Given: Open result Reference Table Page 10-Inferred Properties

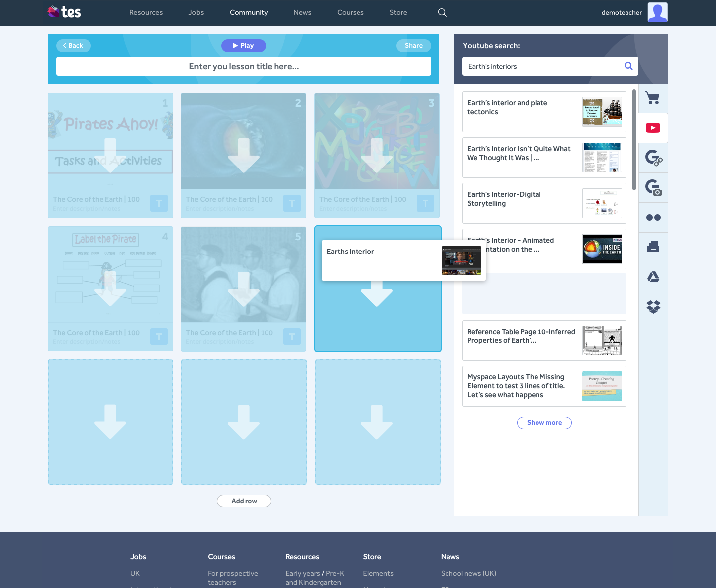Looking at the screenshot, I should pyautogui.click(x=544, y=340).
